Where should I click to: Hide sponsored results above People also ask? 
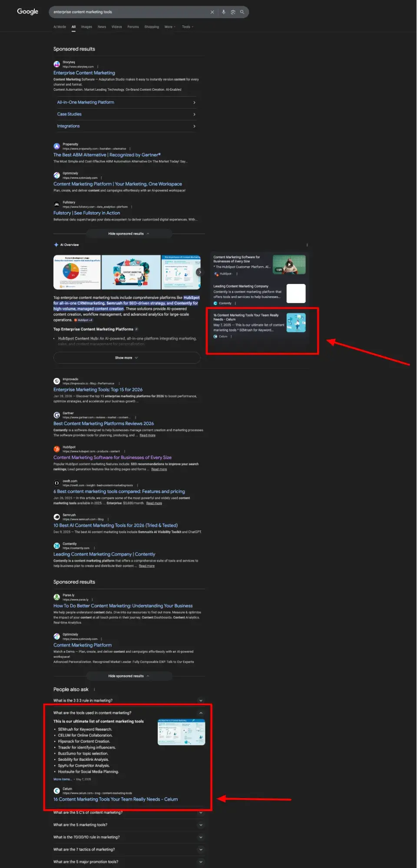coord(129,676)
